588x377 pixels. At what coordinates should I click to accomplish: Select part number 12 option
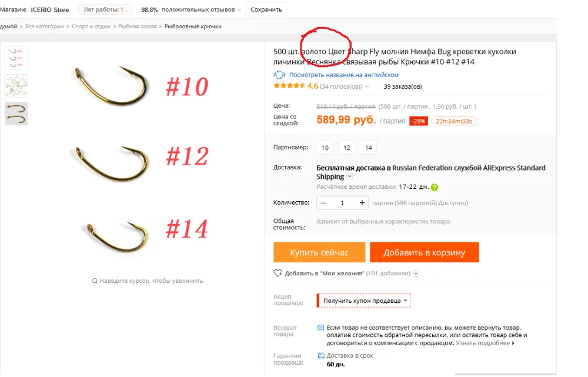tap(347, 148)
